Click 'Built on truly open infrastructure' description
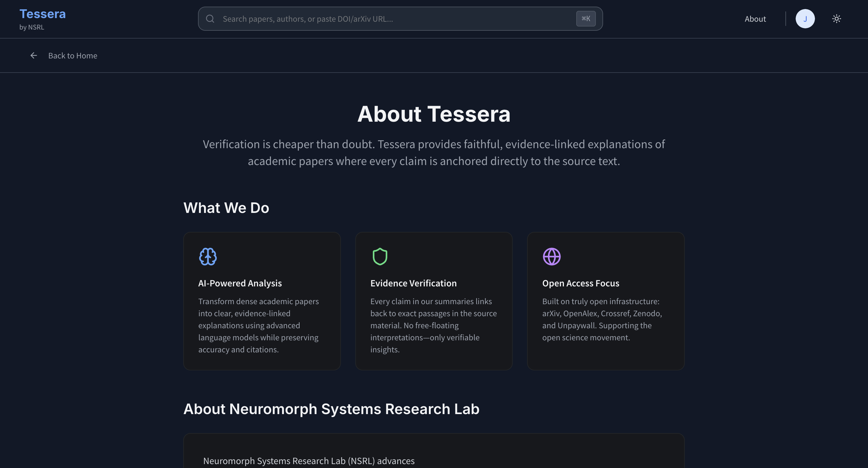868x468 pixels. pyautogui.click(x=602, y=319)
